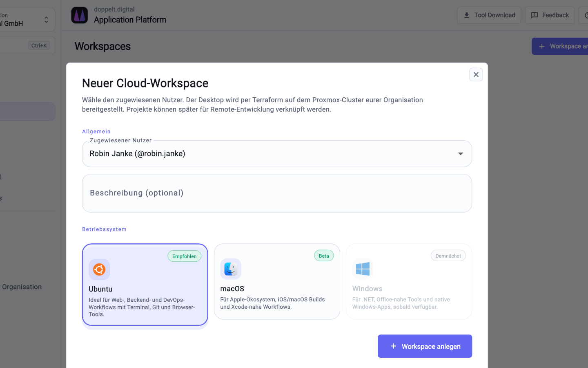Expand the organisation switcher chevrons
This screenshot has width=588, height=368.
46,20
